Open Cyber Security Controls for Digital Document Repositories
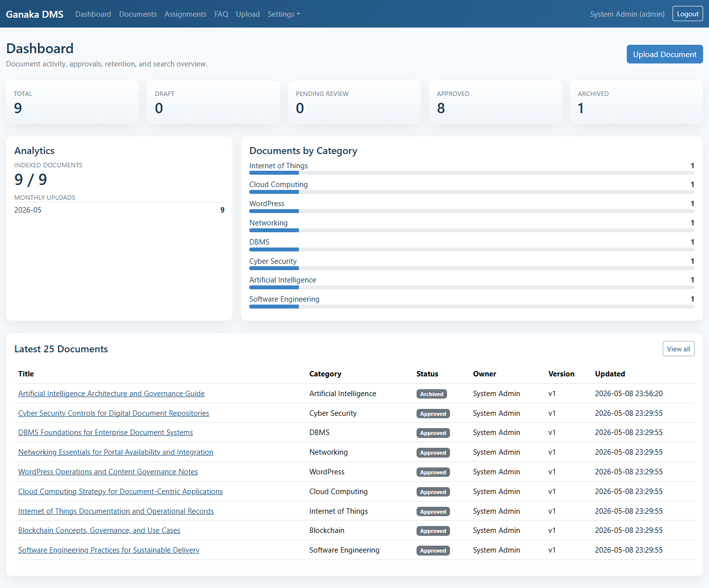Screen dimensions: 709x588 tap(114, 413)
